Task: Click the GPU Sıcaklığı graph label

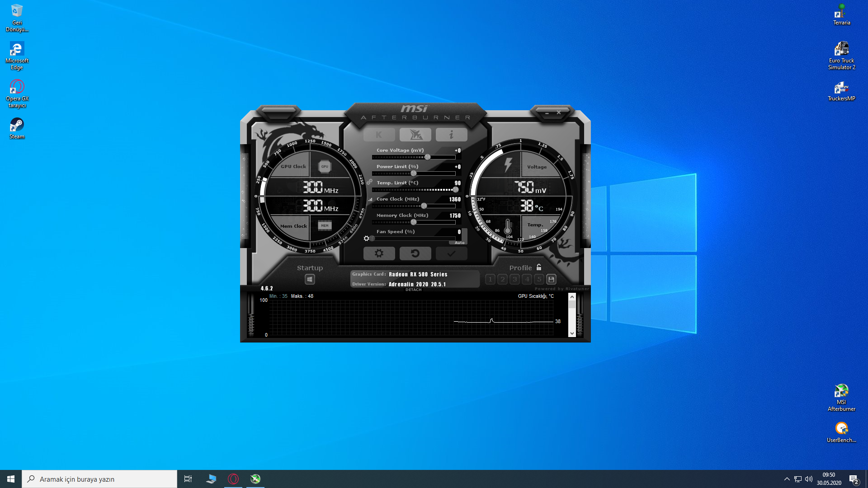Action: click(x=536, y=296)
